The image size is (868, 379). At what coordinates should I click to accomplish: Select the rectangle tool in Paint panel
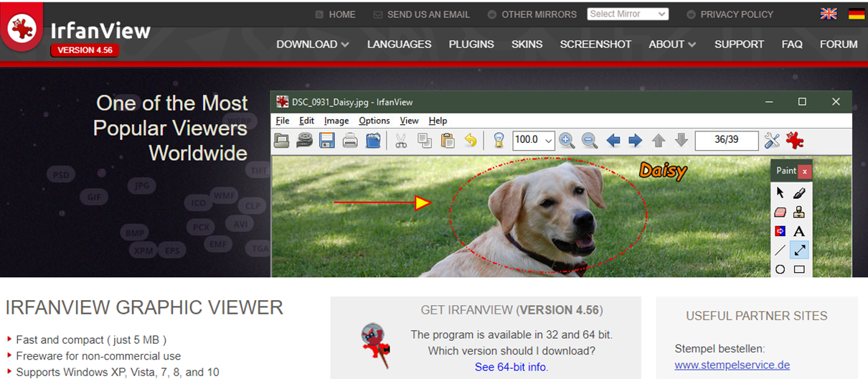(799, 270)
